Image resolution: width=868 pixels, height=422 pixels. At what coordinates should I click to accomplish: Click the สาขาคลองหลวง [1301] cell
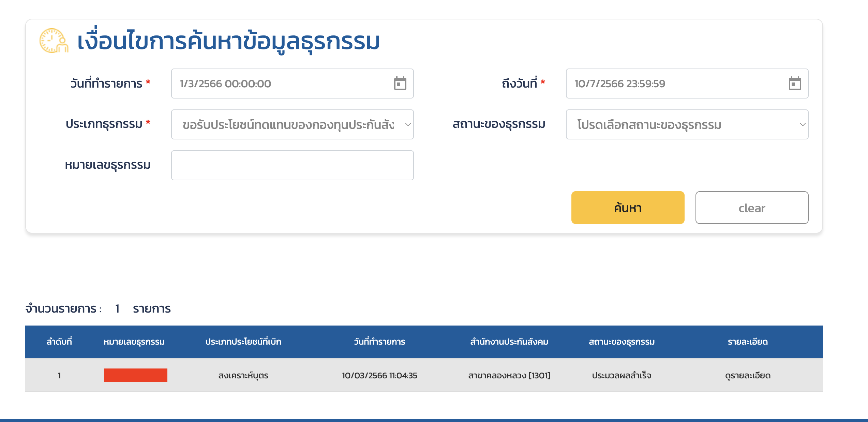[x=509, y=375]
